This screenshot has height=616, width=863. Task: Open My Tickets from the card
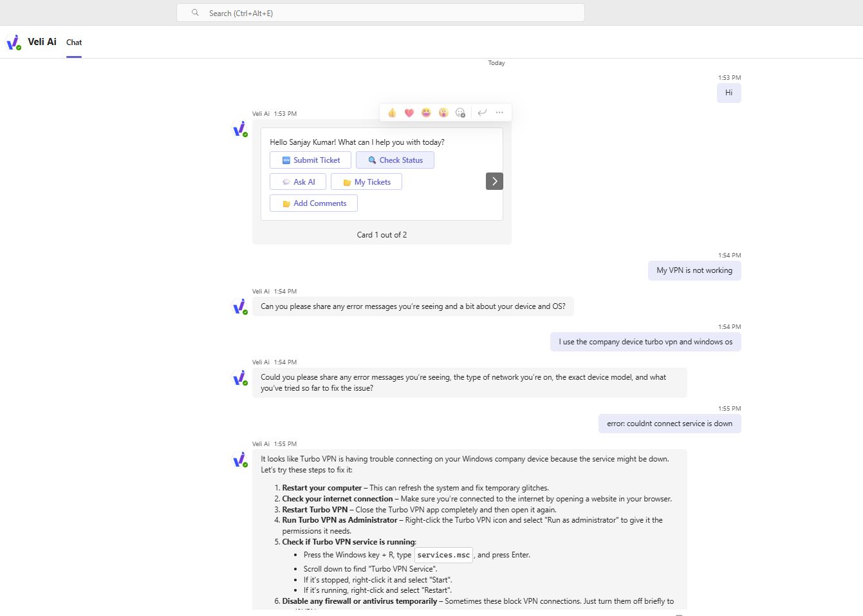coord(366,182)
